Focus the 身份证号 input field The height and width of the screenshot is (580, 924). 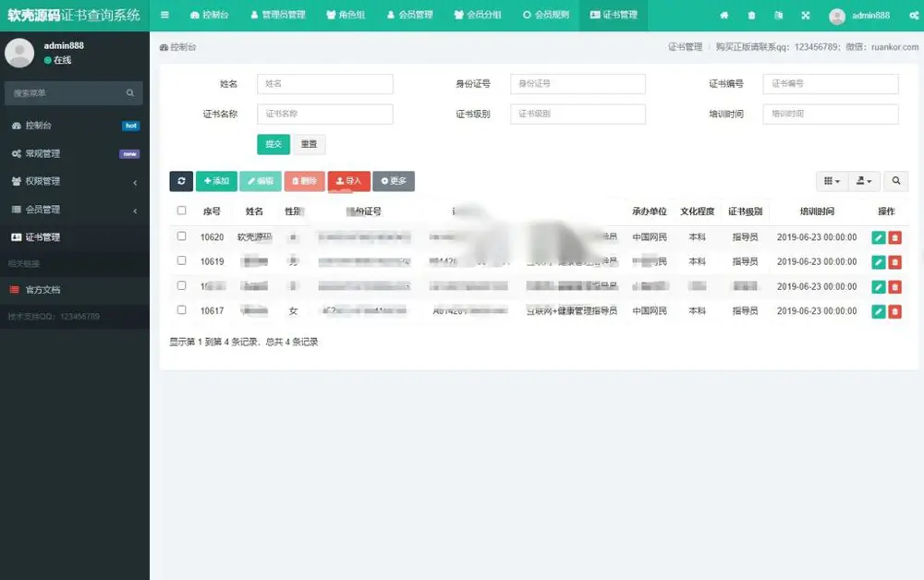coord(577,84)
